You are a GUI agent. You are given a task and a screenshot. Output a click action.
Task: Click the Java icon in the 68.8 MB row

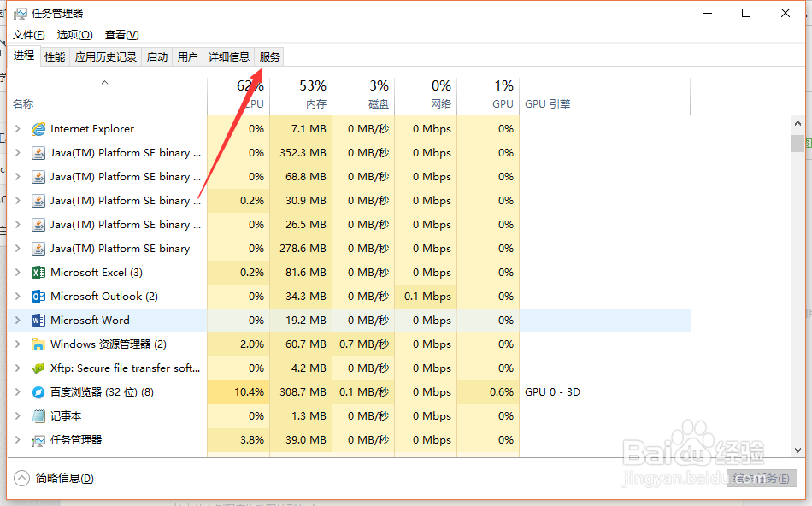[38, 177]
